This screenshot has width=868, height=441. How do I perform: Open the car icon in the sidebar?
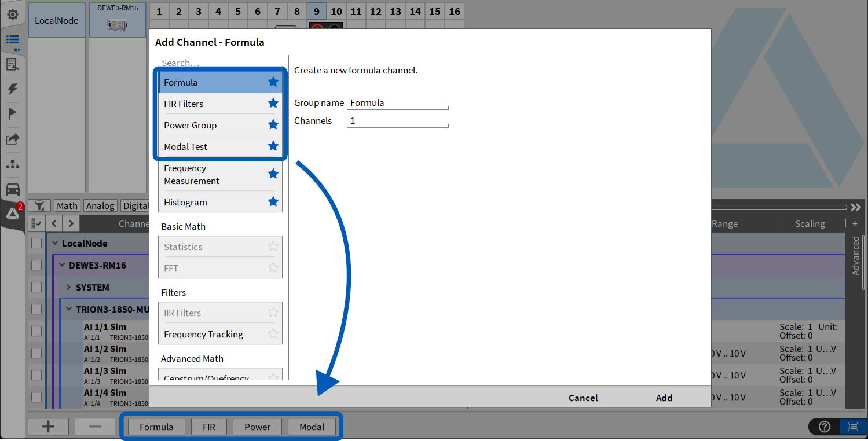12,189
